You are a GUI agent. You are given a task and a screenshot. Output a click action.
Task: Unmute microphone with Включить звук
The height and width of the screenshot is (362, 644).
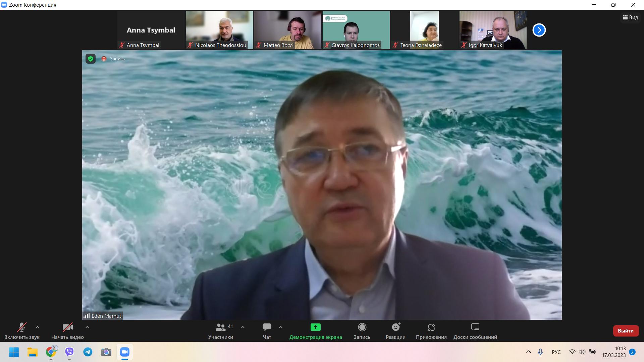click(x=22, y=327)
